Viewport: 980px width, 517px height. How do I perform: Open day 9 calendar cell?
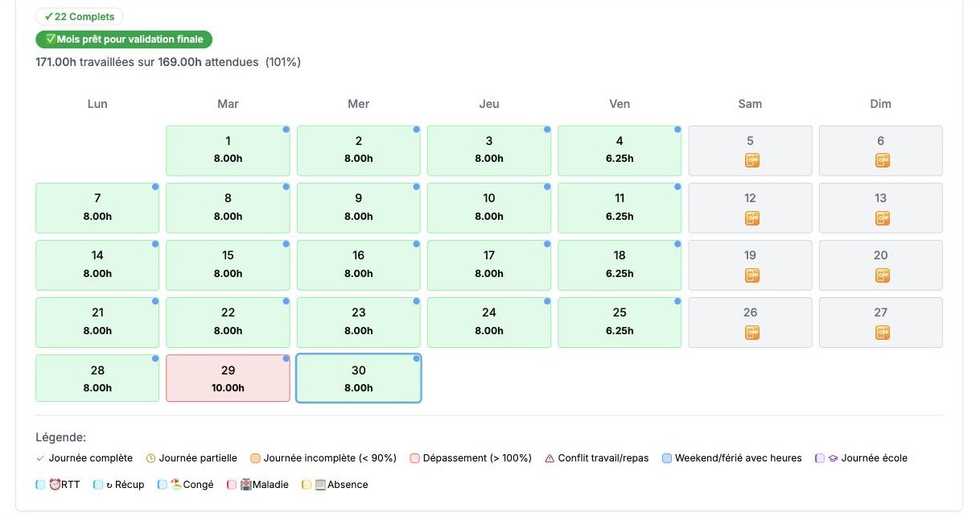point(359,208)
